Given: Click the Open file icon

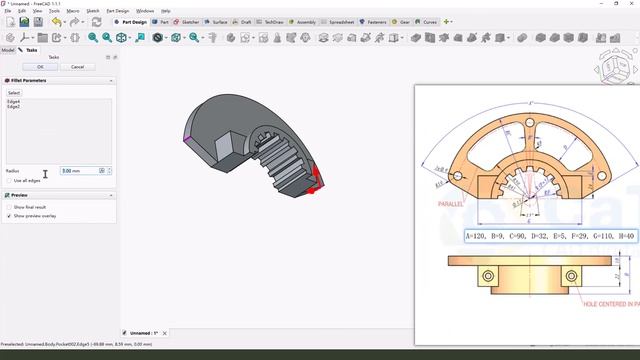Looking at the screenshot, I should pyautogui.click(x=24, y=22).
